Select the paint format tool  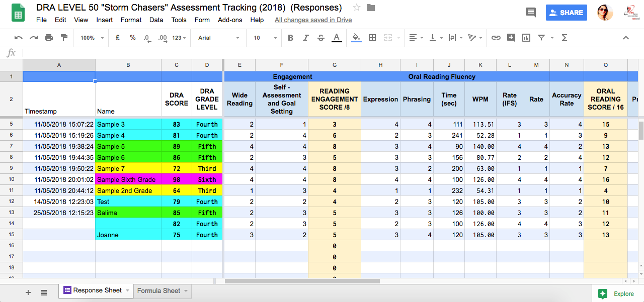coord(64,38)
